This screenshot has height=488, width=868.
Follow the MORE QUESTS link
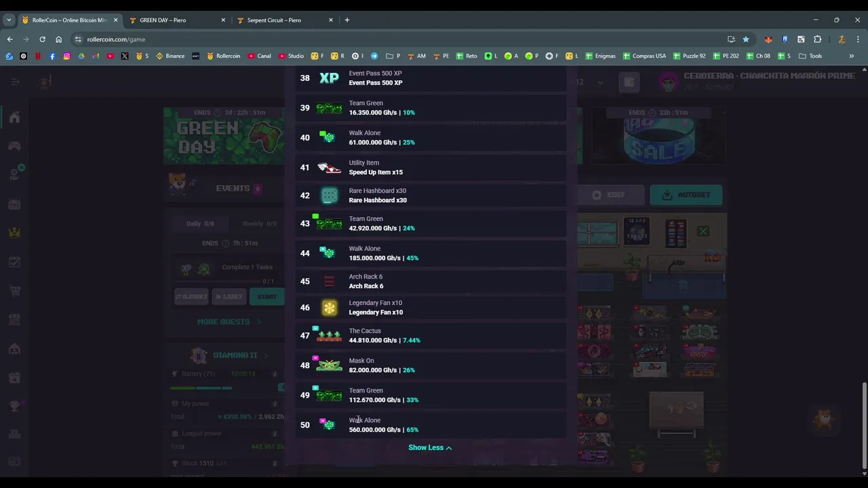point(229,322)
